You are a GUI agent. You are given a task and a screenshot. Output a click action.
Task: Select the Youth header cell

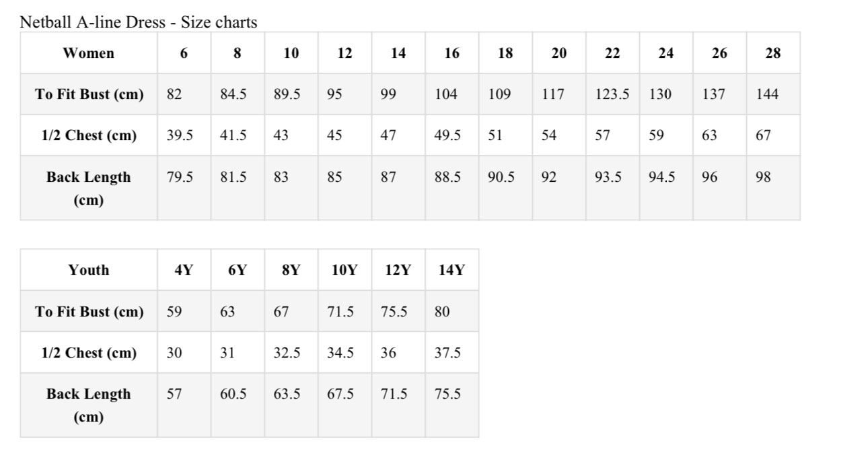pos(89,270)
